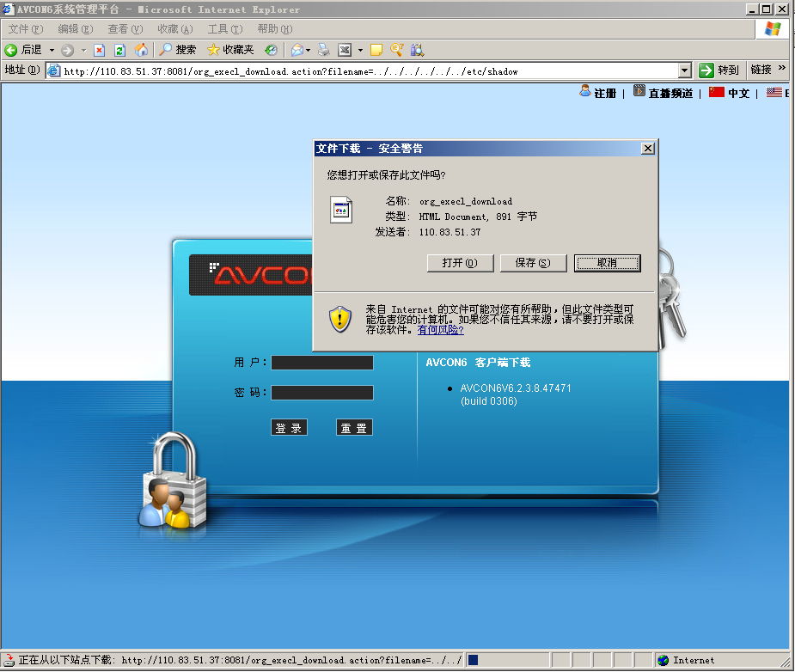Click the Login (登录) button
This screenshot has height=672, width=795.
click(289, 428)
